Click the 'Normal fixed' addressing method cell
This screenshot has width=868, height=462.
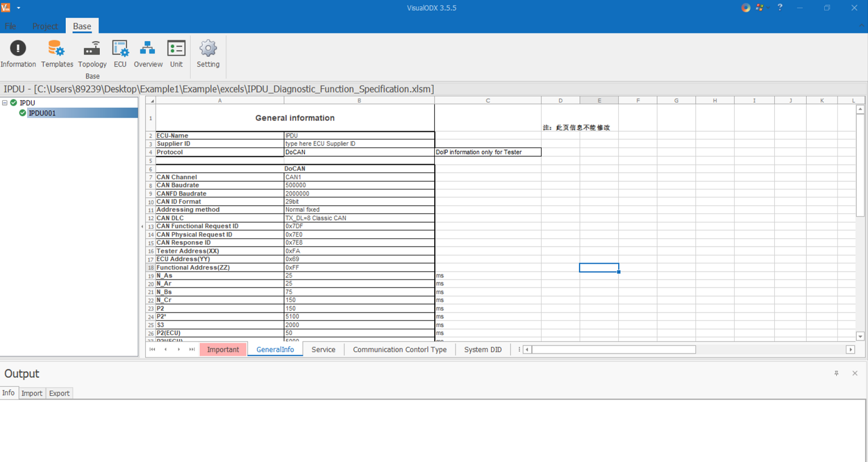(359, 210)
